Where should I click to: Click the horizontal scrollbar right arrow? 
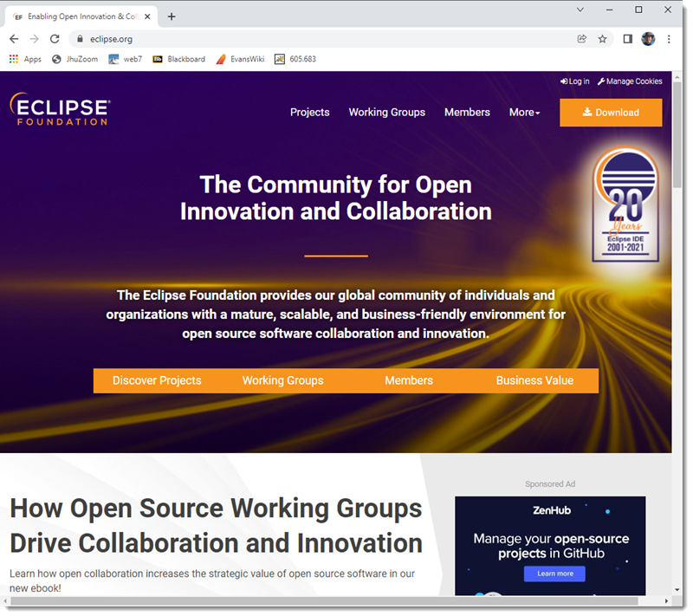[666, 601]
